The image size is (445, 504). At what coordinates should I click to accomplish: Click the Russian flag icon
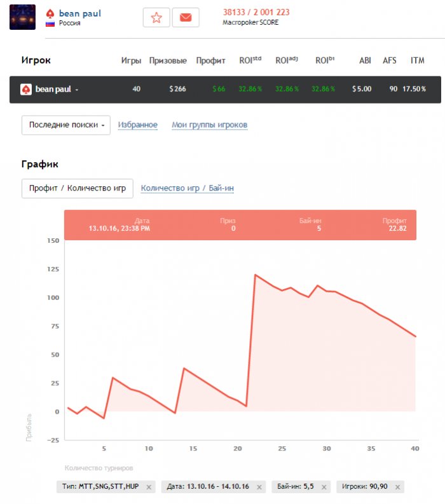coord(50,24)
